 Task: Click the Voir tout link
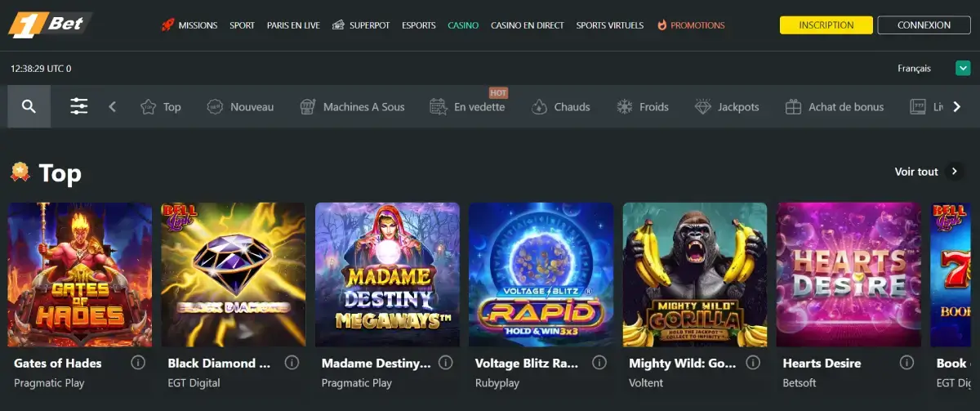tap(916, 172)
